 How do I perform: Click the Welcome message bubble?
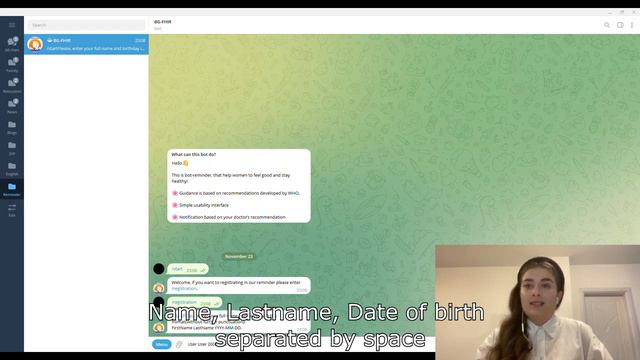coord(239,285)
